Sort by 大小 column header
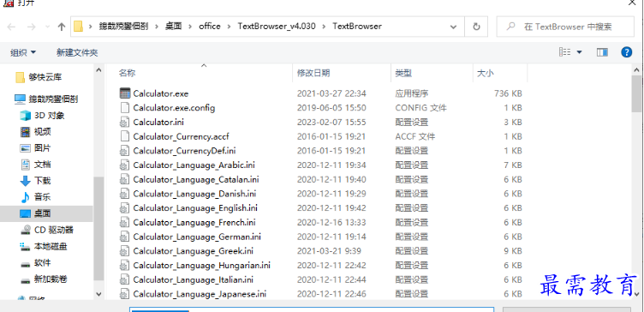 pyautogui.click(x=485, y=73)
